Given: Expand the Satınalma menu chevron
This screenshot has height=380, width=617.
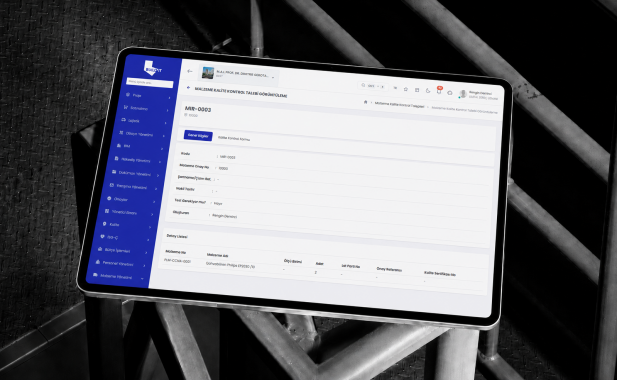Looking at the screenshot, I should [x=167, y=111].
